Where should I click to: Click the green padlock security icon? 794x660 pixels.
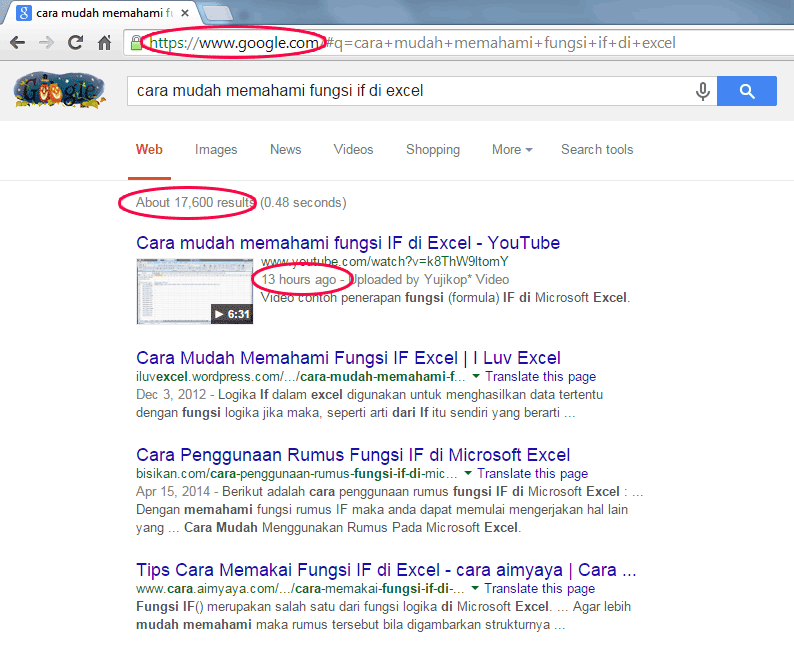click(136, 43)
